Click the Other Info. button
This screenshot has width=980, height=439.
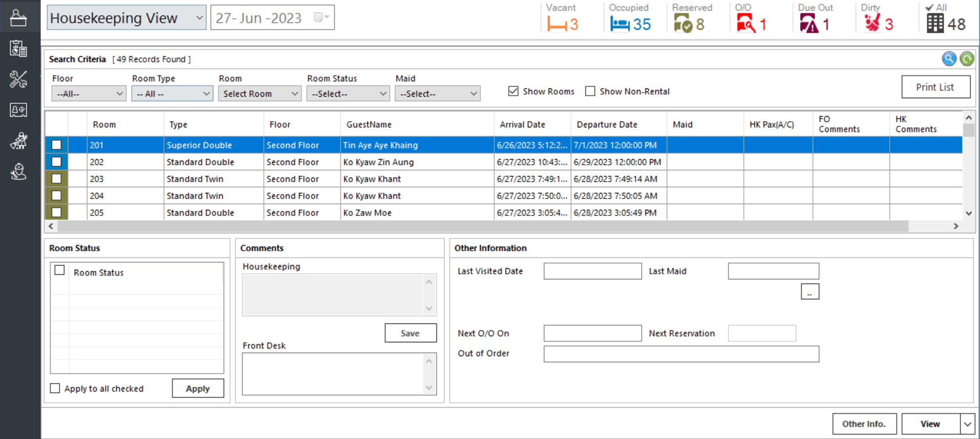click(864, 424)
